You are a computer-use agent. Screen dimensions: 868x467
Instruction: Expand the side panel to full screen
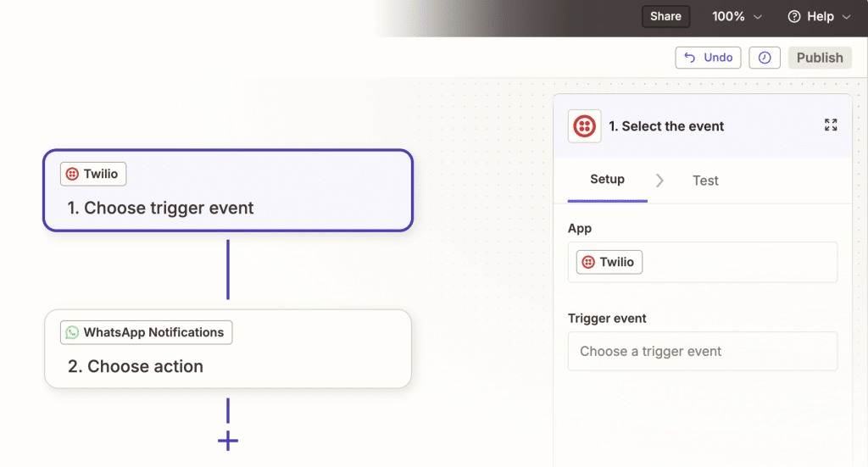tap(831, 125)
